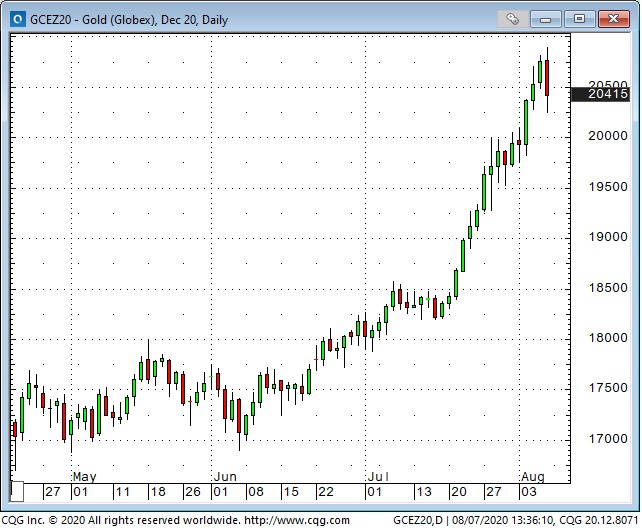Click the Jul month label on time axis
The image size is (642, 528).
[x=378, y=477]
